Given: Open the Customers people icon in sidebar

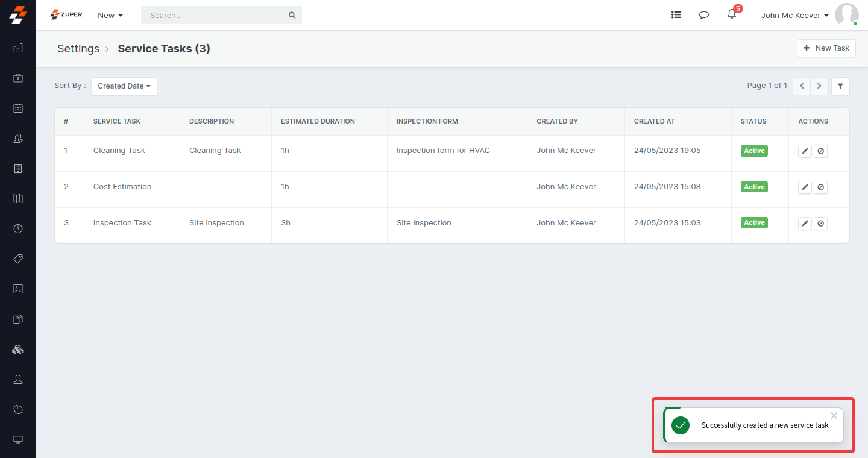Looking at the screenshot, I should 17,139.
